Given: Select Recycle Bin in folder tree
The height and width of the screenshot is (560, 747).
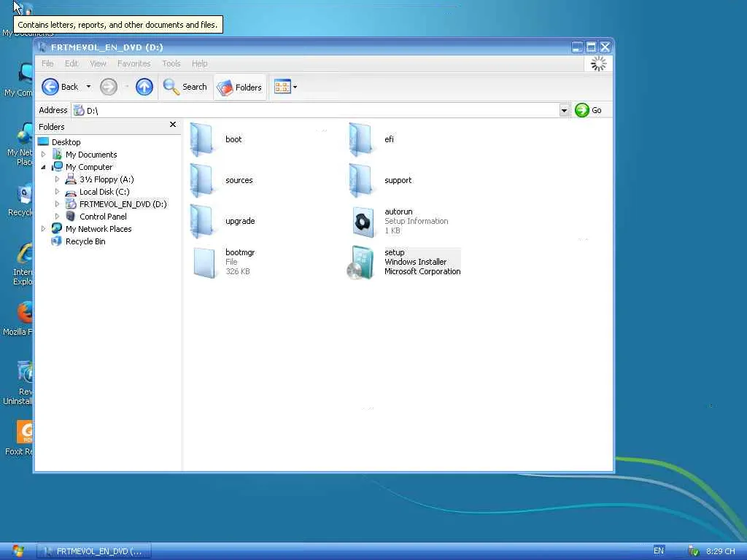Looking at the screenshot, I should coord(85,241).
